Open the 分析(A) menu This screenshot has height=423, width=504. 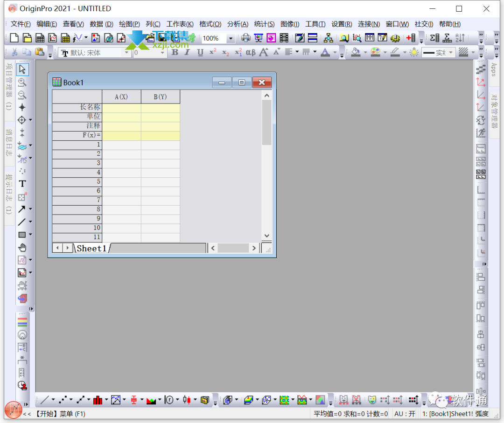[238, 24]
